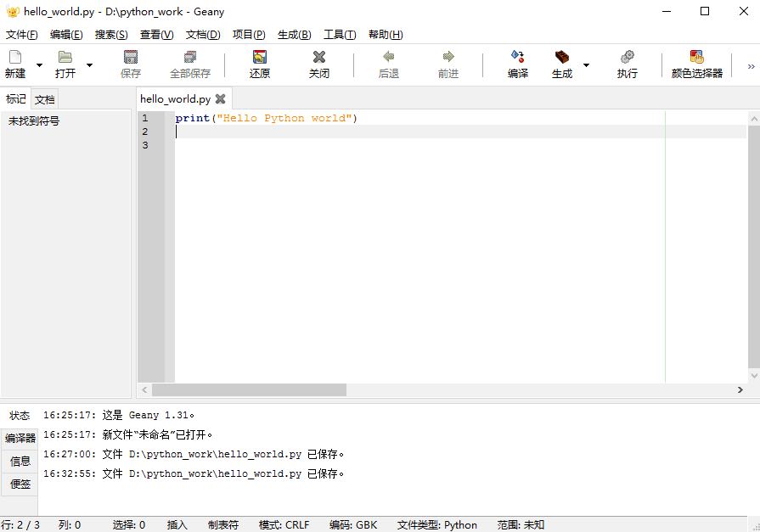The width and height of the screenshot is (760, 532).
Task: Click the print("Hello Python world") code line
Action: point(266,118)
